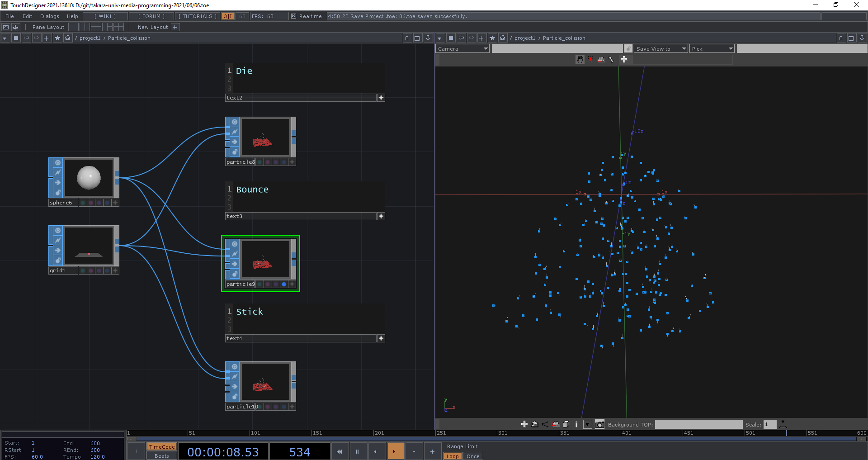Pause the timeline playback

coord(357,451)
